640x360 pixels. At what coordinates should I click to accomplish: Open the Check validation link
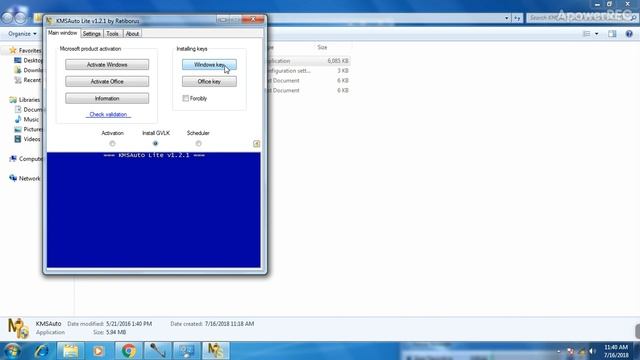click(108, 114)
